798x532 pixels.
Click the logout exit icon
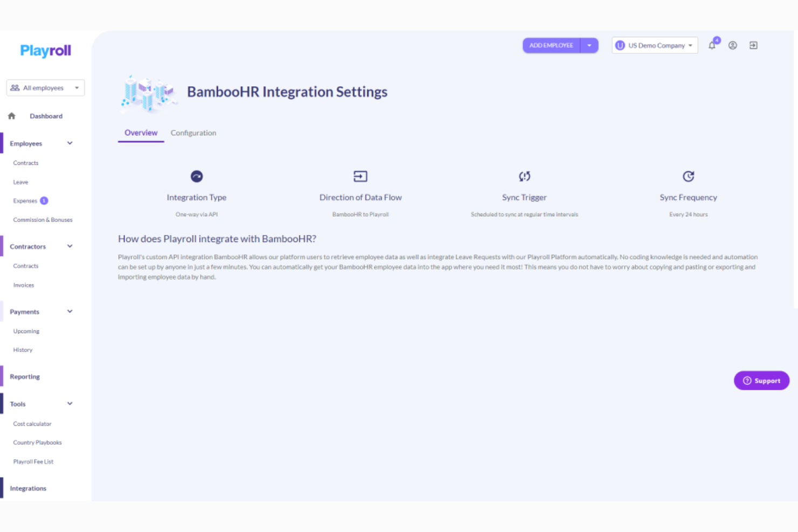pyautogui.click(x=753, y=45)
